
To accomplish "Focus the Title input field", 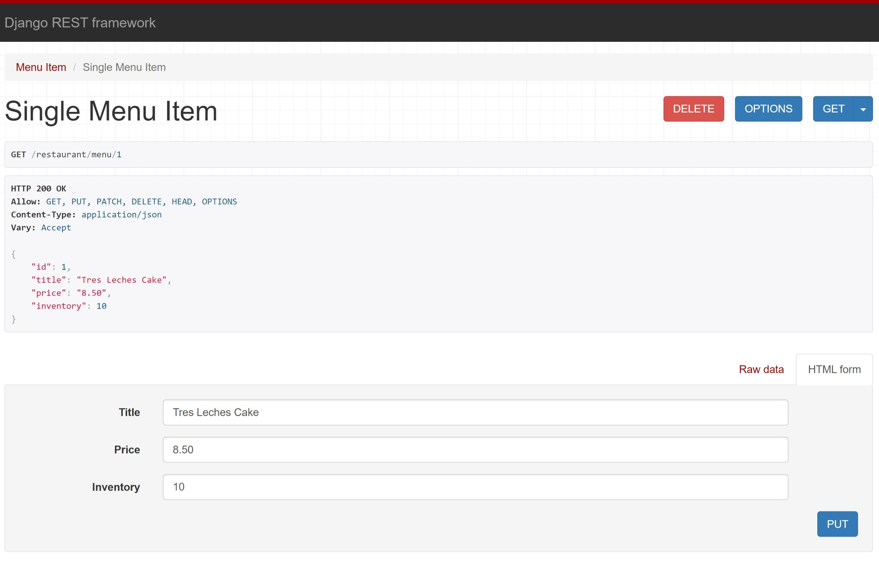I will click(475, 412).
